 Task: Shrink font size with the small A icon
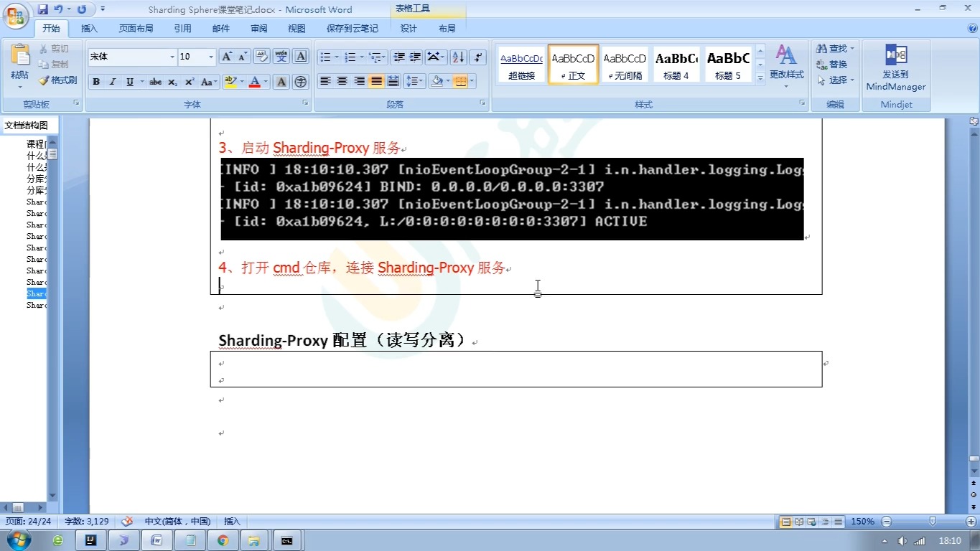pyautogui.click(x=242, y=57)
